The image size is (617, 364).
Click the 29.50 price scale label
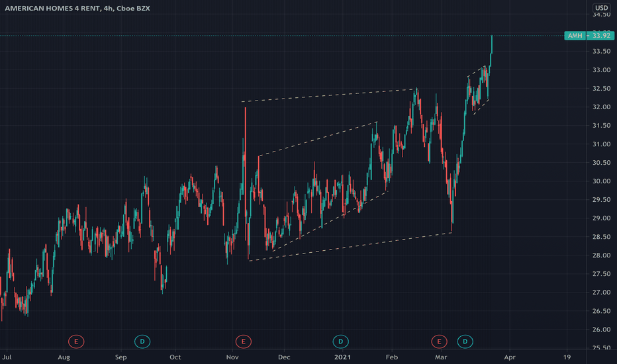coord(602,199)
